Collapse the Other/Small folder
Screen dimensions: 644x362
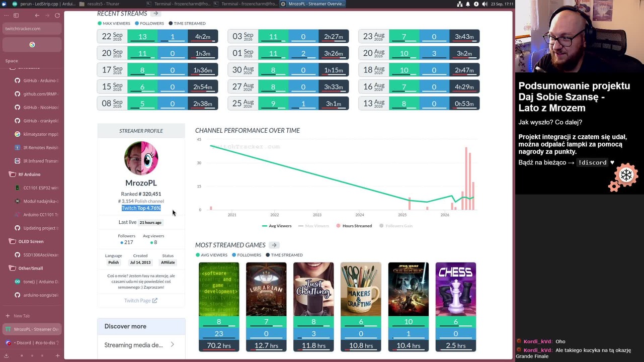pyautogui.click(x=31, y=268)
